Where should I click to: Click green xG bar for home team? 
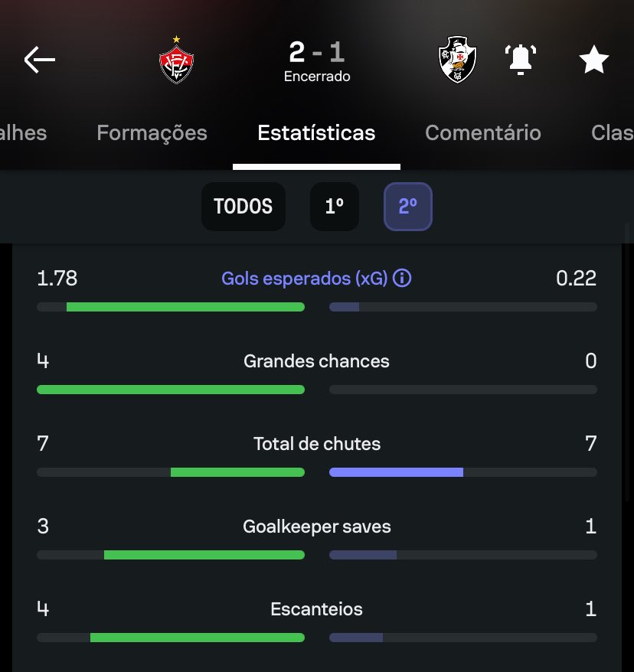tap(185, 307)
